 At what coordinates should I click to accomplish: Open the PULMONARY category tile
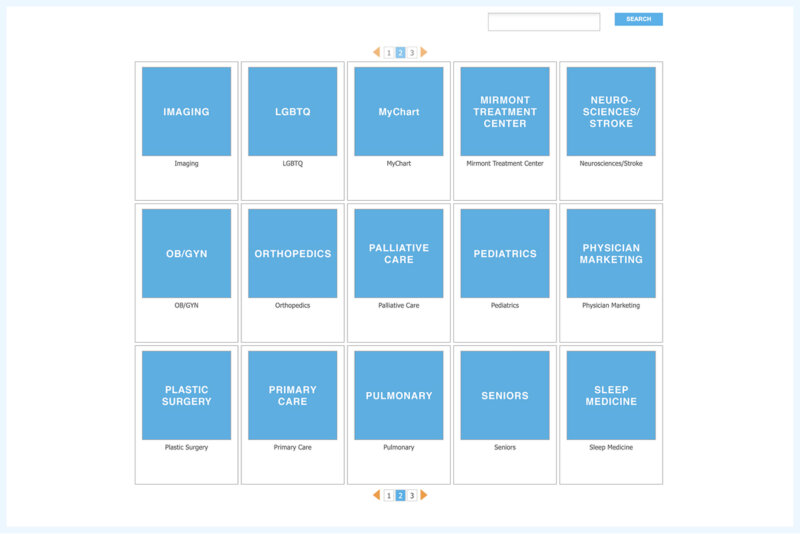[398, 395]
